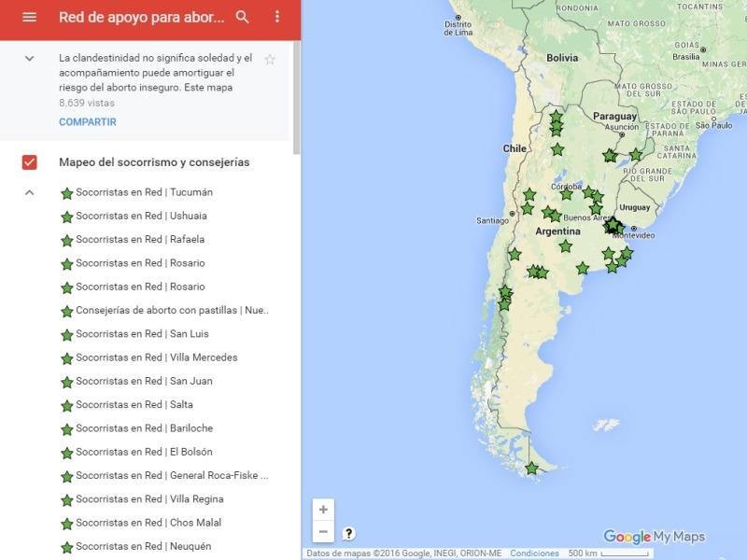The height and width of the screenshot is (560, 747).
Task: Open the map help question mark
Action: tap(348, 534)
